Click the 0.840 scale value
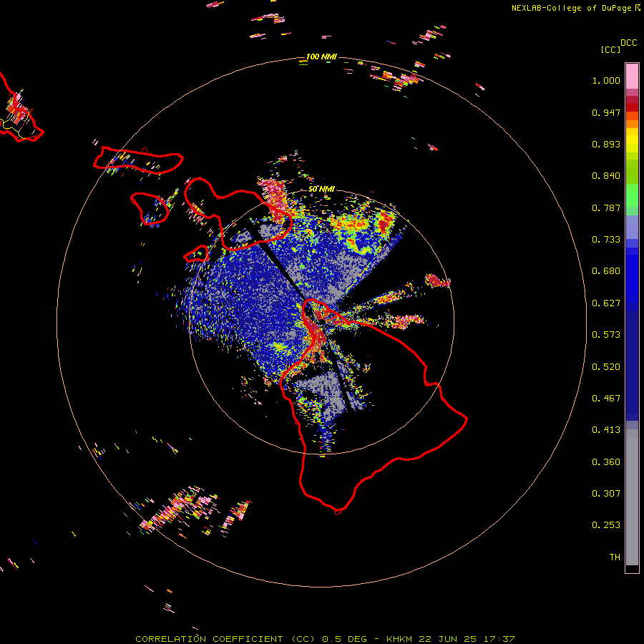The width and height of the screenshot is (644, 644). point(606,176)
